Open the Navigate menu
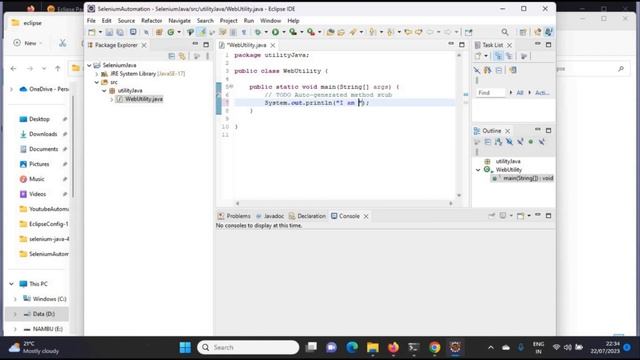Screen dimensions: 640x360 tap(179, 20)
